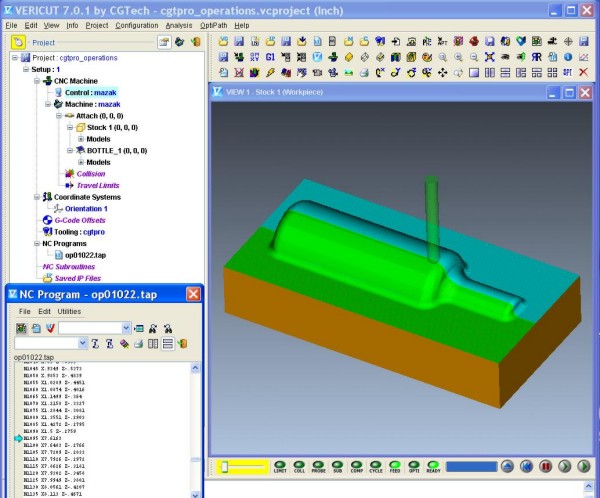The height and width of the screenshot is (498, 600).
Task: Expand the Models node under Stock 1
Action: [x=81, y=139]
